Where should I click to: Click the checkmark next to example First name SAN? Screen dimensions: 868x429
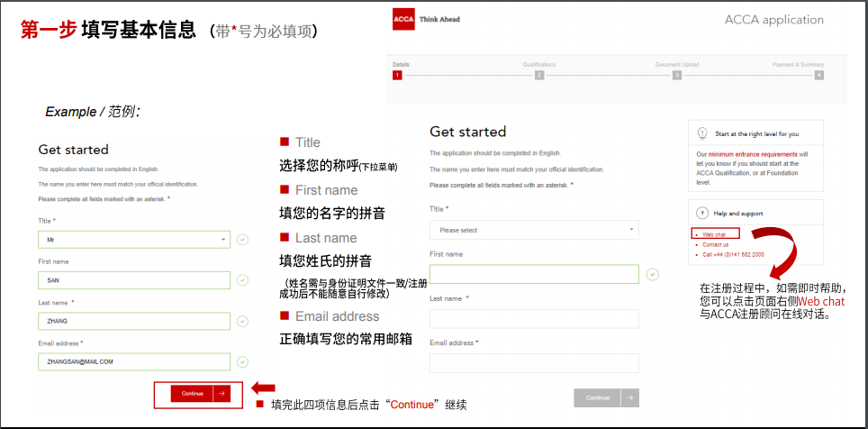click(x=242, y=280)
